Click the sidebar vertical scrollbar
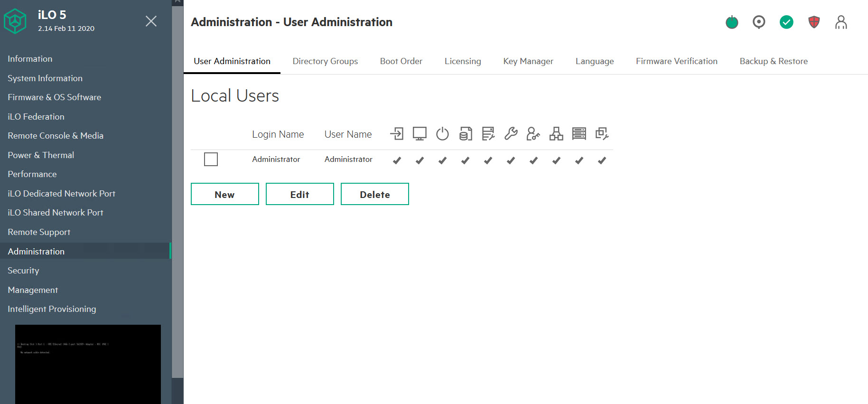 [x=177, y=190]
